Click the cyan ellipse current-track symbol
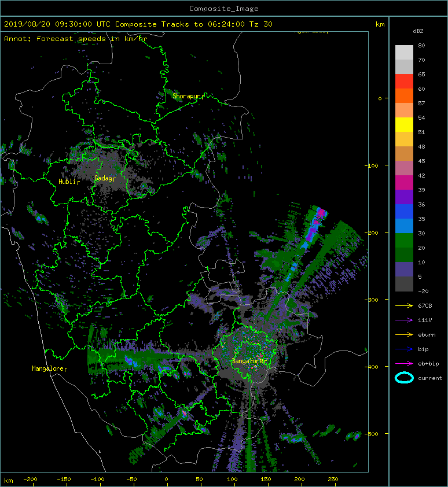 pyautogui.click(x=404, y=378)
